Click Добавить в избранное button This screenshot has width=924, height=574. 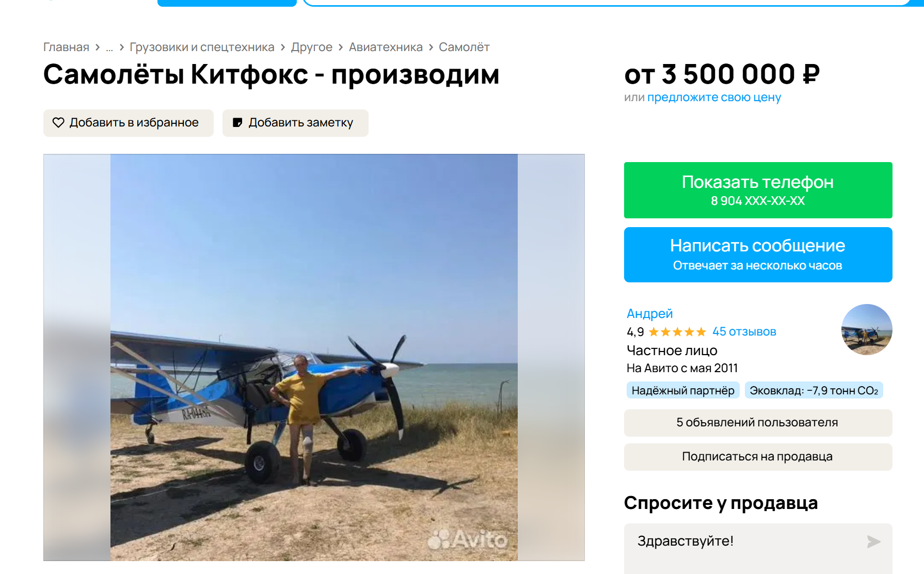(x=129, y=123)
